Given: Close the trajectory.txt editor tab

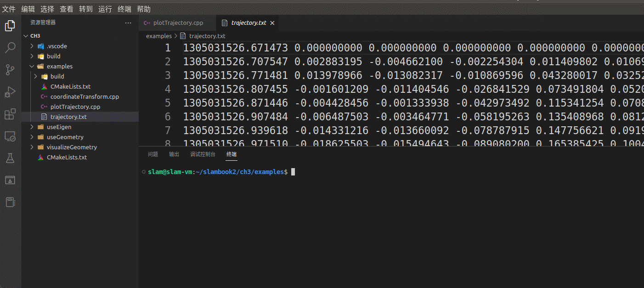Looking at the screenshot, I should pos(272,23).
